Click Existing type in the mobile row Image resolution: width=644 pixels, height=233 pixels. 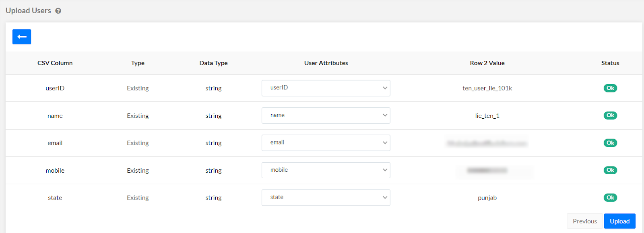point(138,171)
